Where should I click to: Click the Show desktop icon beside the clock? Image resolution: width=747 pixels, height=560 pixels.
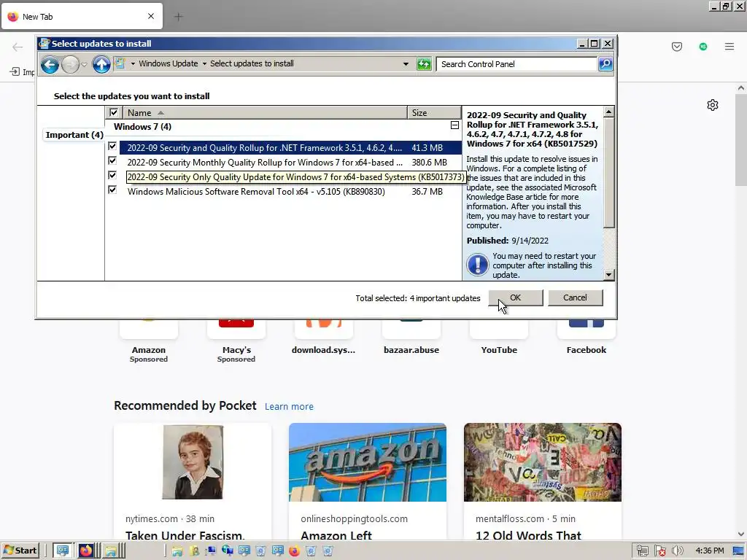[739, 551]
